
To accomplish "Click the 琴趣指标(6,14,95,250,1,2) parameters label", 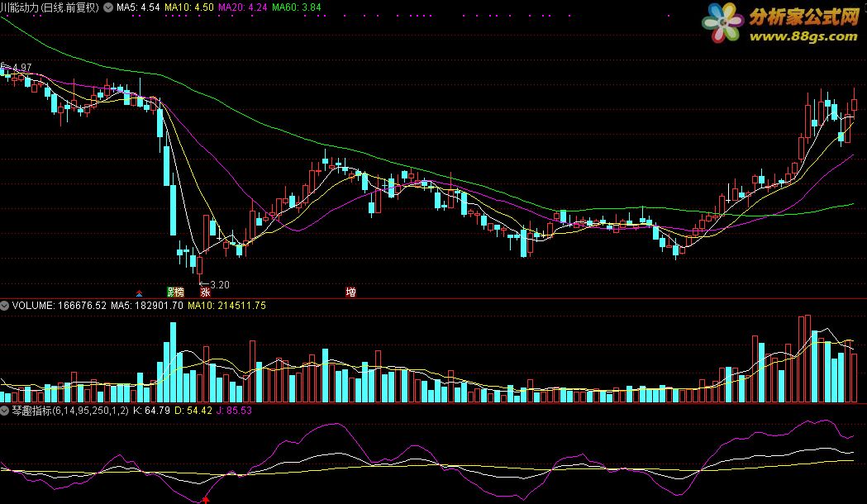I will [70, 411].
